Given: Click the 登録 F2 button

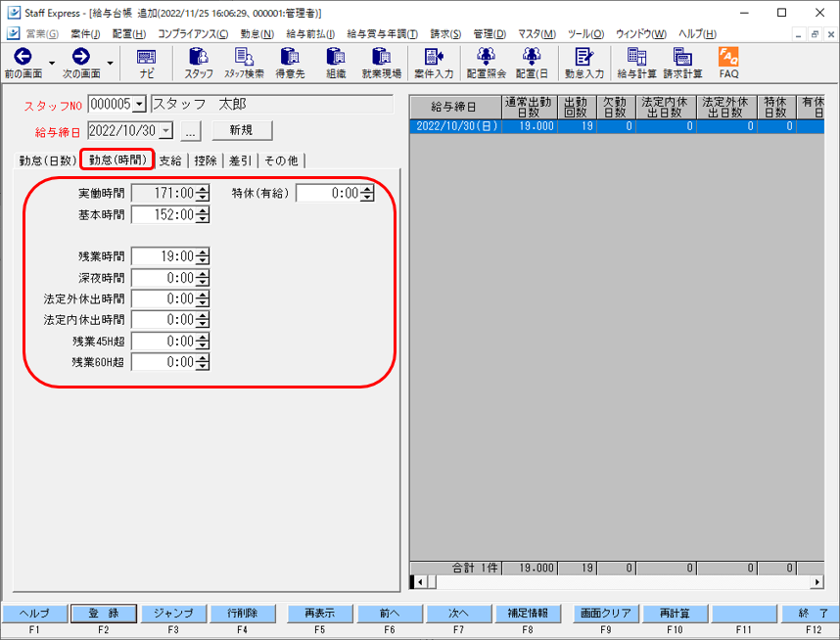Looking at the screenshot, I should (103, 614).
